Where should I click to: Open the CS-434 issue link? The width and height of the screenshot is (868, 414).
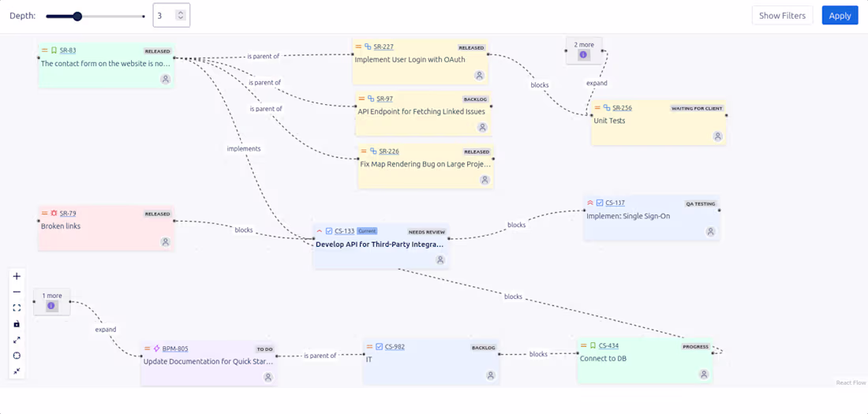click(608, 345)
